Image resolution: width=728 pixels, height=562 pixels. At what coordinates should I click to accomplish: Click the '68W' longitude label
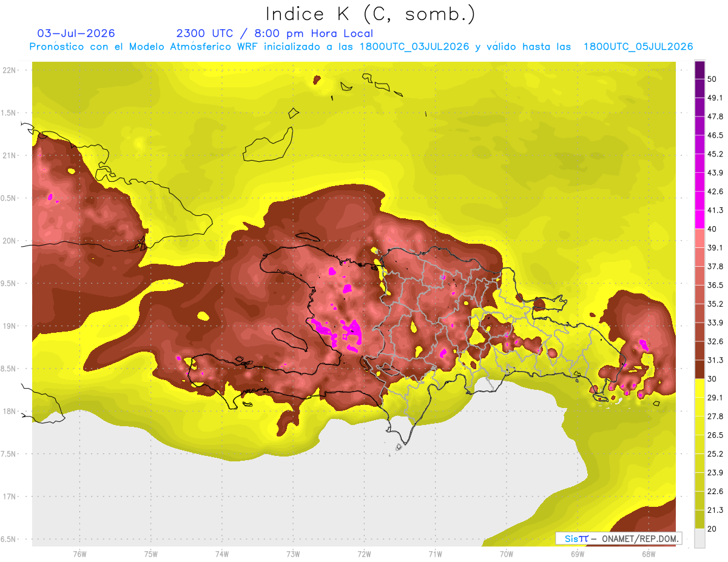click(x=648, y=554)
